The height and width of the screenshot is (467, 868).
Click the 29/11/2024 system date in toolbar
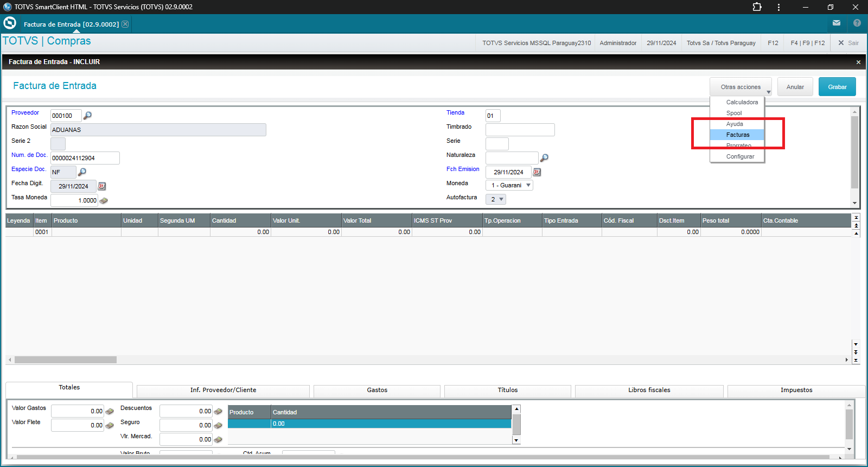(661, 43)
